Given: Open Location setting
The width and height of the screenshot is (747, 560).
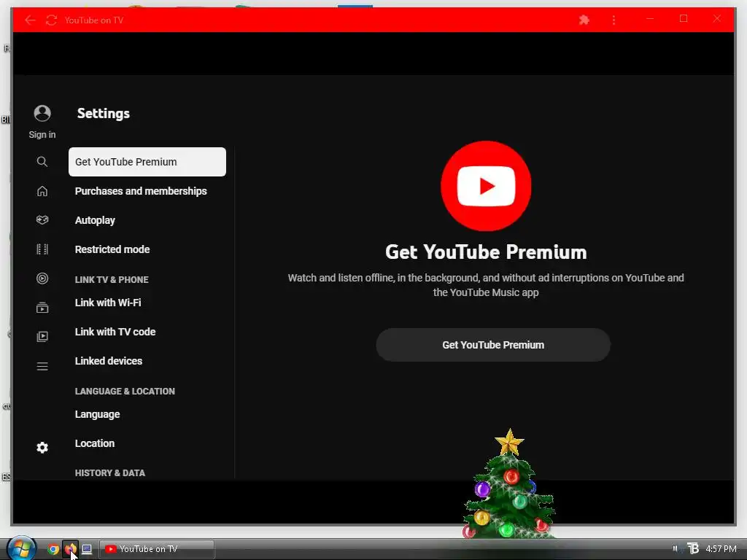Looking at the screenshot, I should 94,443.
